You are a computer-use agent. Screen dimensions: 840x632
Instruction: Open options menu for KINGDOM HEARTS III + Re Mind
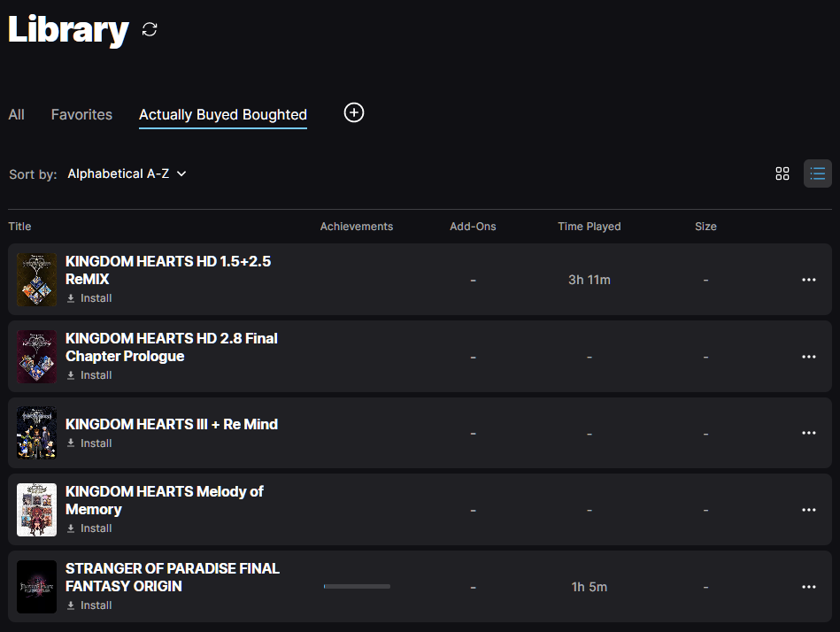(x=808, y=433)
